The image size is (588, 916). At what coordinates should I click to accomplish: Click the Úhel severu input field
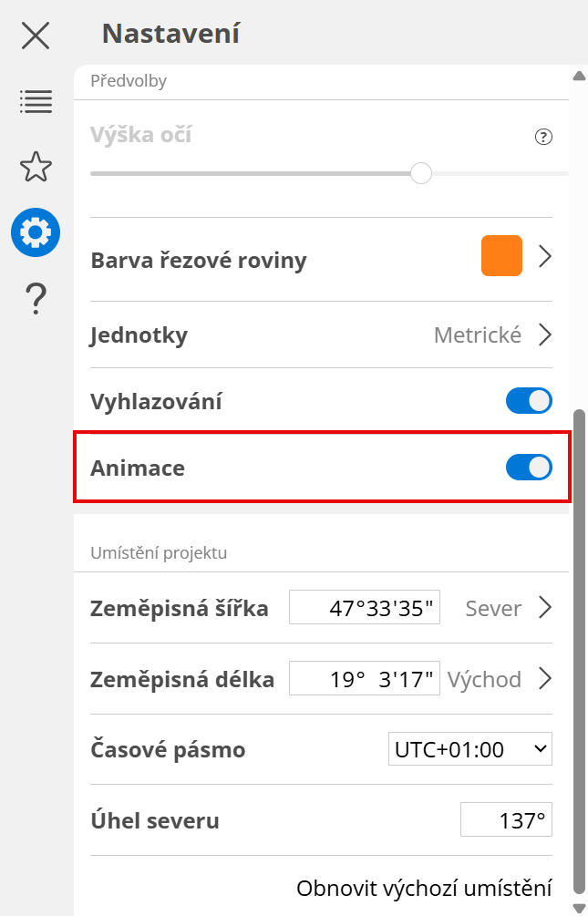tap(506, 820)
